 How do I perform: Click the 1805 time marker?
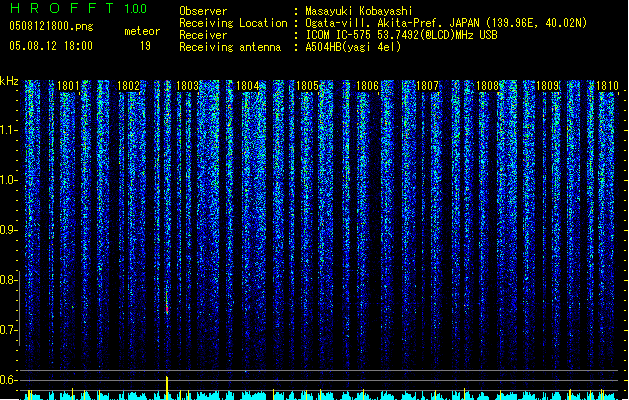307,86
